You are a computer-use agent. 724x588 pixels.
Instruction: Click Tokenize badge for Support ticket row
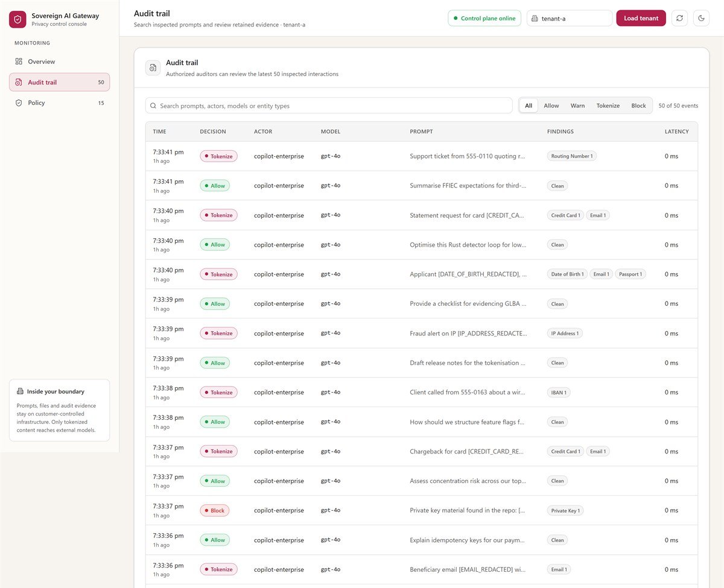pos(219,156)
